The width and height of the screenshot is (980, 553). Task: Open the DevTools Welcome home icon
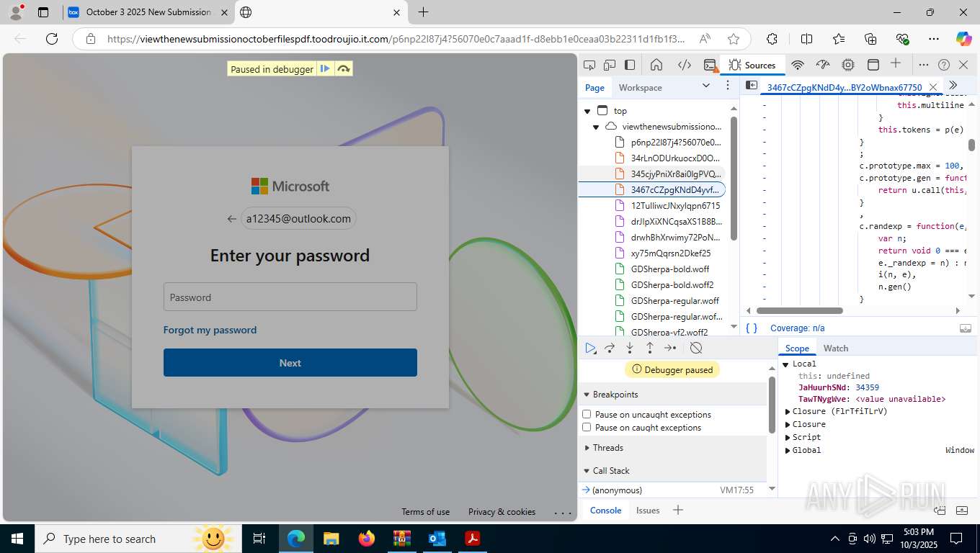tap(656, 65)
